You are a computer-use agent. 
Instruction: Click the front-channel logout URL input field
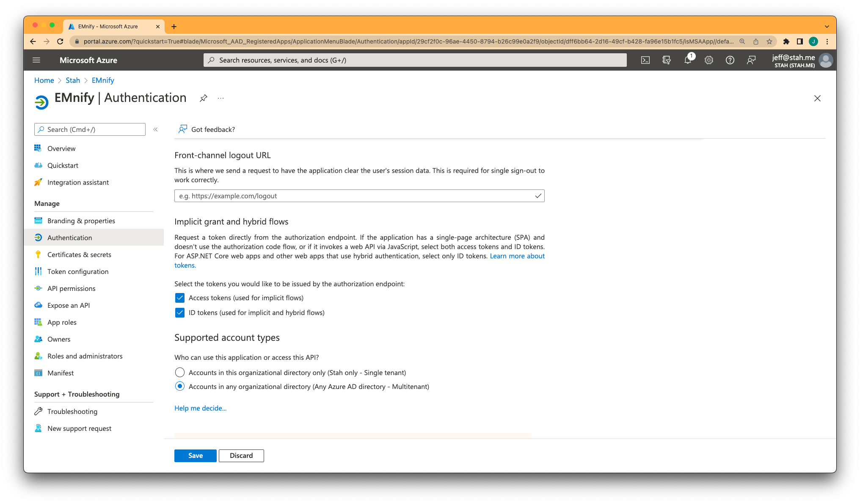pos(359,196)
